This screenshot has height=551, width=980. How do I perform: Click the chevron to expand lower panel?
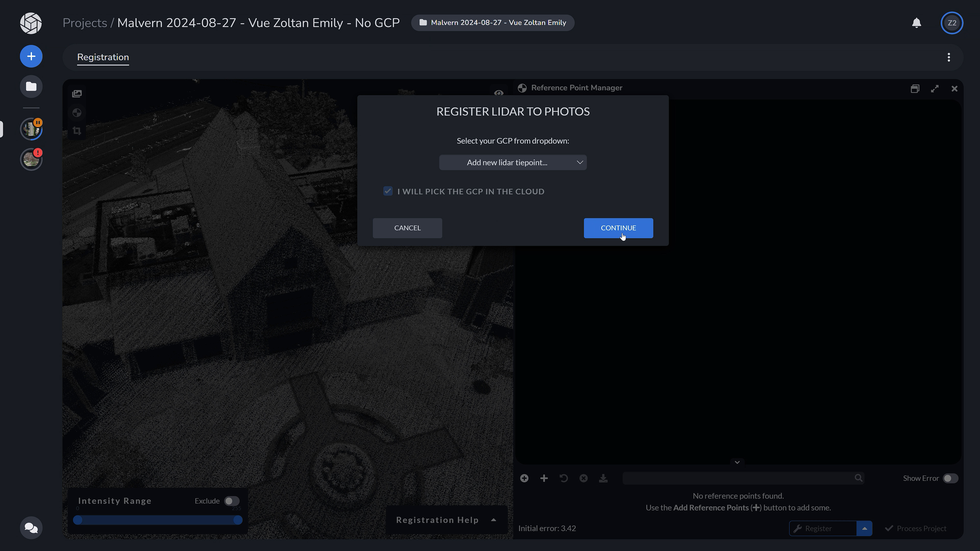click(x=738, y=462)
